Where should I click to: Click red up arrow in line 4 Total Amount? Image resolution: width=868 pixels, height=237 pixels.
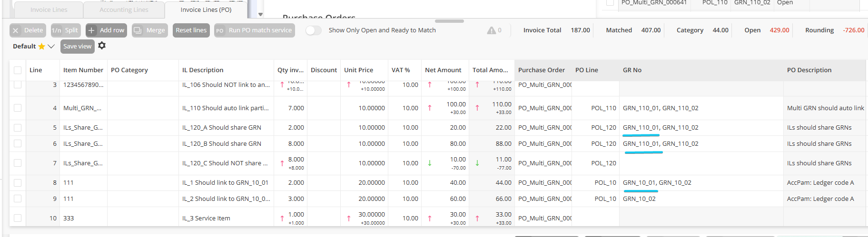tap(477, 108)
